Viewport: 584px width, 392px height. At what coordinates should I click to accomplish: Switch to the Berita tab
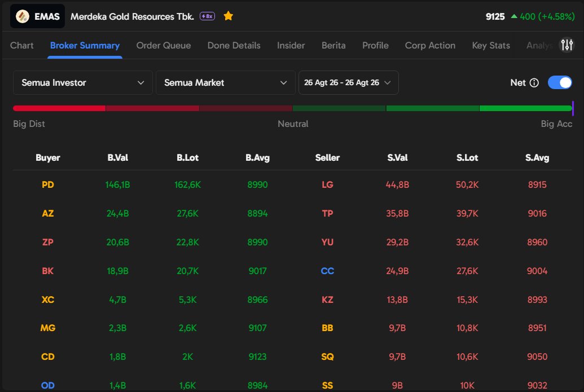coord(333,46)
